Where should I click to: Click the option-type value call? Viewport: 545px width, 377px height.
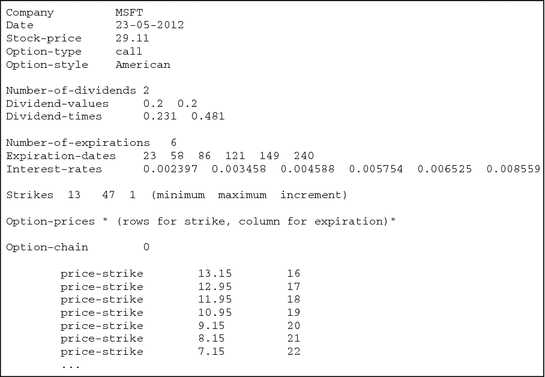point(129,51)
